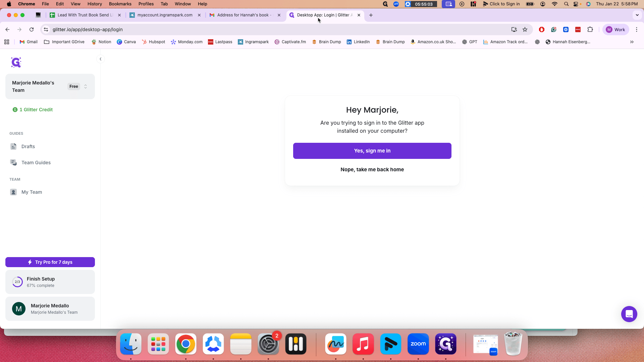Image resolution: width=644 pixels, height=362 pixels.
Task: Click install app icon in address bar
Action: 514,29
